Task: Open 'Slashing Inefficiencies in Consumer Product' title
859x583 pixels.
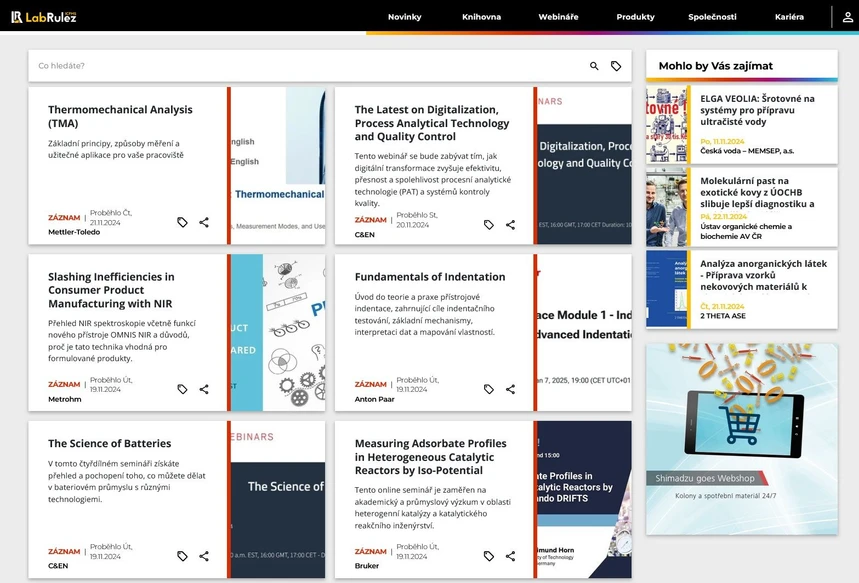Action: (x=111, y=290)
